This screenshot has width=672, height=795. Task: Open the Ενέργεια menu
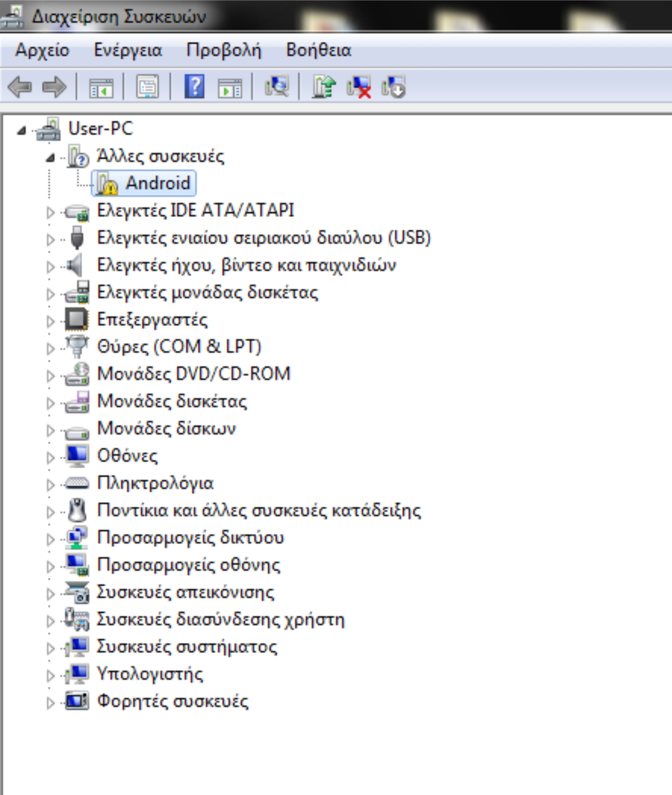tap(127, 50)
